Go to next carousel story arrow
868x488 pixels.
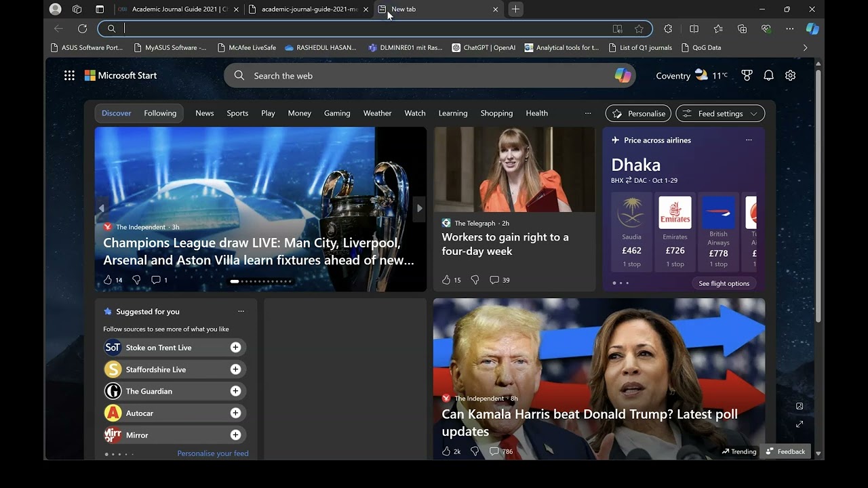point(419,208)
